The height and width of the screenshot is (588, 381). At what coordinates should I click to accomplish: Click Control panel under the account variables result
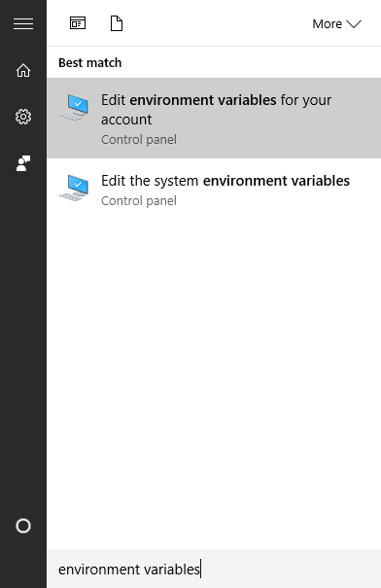(139, 140)
